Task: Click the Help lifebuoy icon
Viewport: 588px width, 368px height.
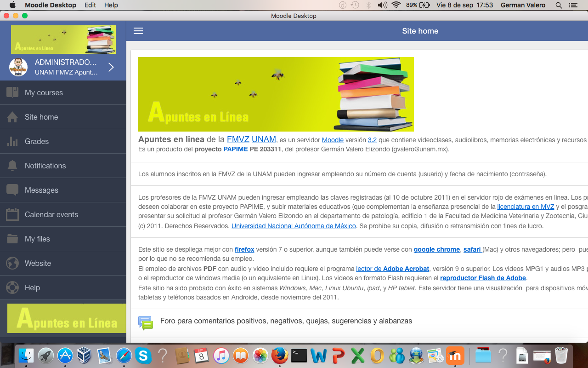Action: coord(12,287)
